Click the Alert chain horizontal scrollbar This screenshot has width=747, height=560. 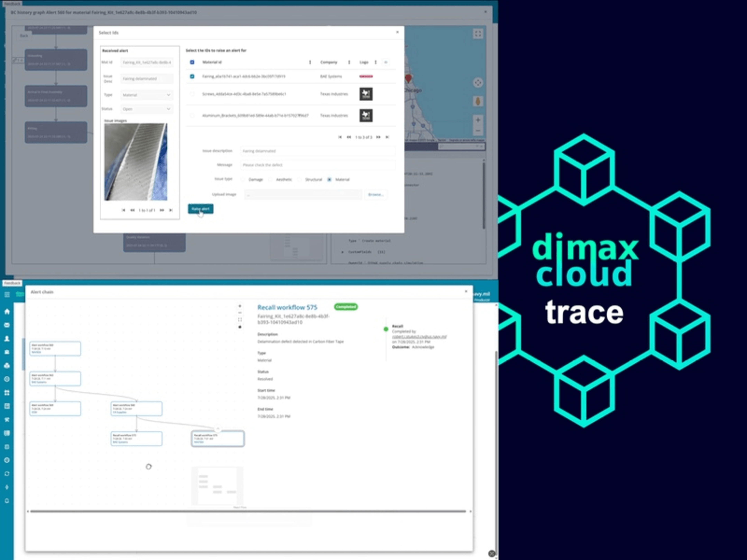coord(248,511)
